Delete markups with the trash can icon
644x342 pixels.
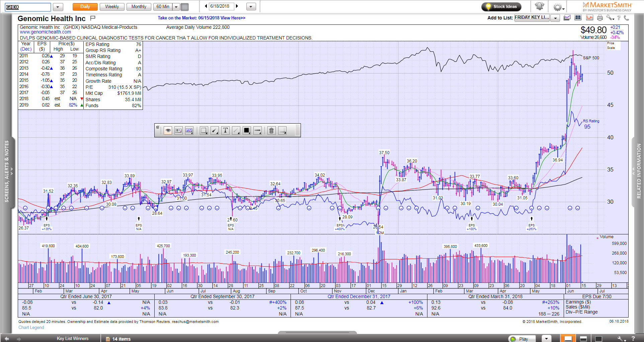(x=271, y=131)
